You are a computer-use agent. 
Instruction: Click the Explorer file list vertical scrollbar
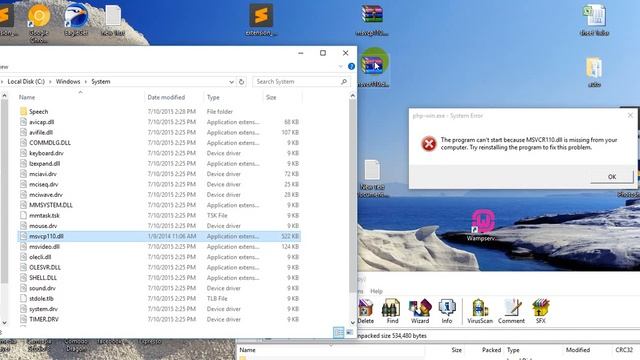353,196
